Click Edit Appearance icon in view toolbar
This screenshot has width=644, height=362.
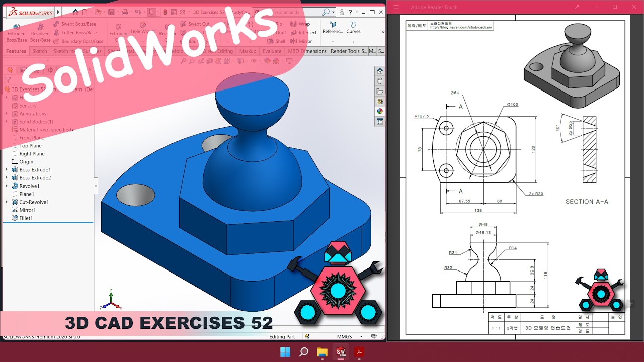coord(267,61)
